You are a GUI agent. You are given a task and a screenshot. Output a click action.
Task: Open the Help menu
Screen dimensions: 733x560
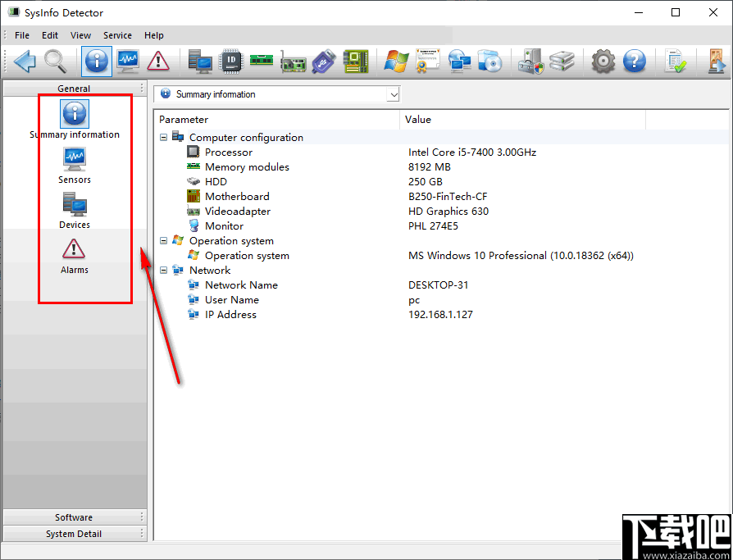[154, 35]
